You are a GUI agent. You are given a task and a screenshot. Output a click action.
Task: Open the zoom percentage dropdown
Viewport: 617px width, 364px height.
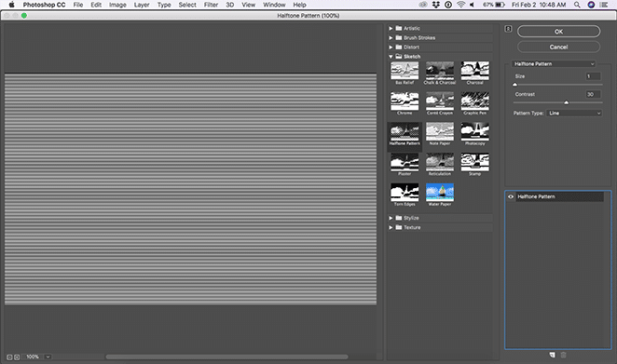pyautogui.click(x=48, y=357)
